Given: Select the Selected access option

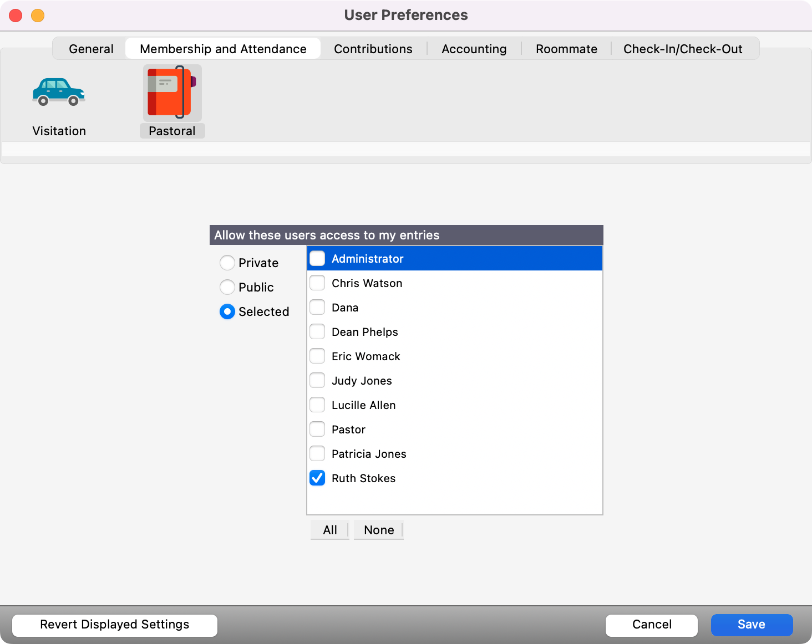Looking at the screenshot, I should click(227, 311).
